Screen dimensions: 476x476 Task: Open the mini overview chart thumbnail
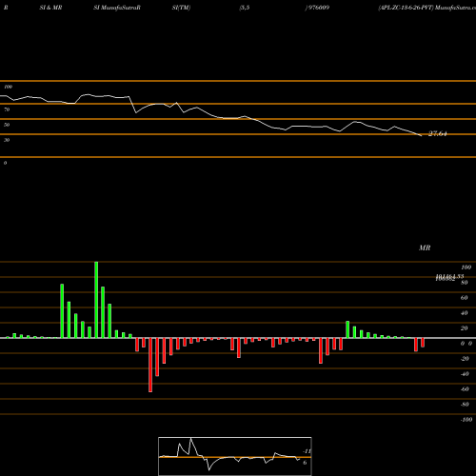pos(235,456)
